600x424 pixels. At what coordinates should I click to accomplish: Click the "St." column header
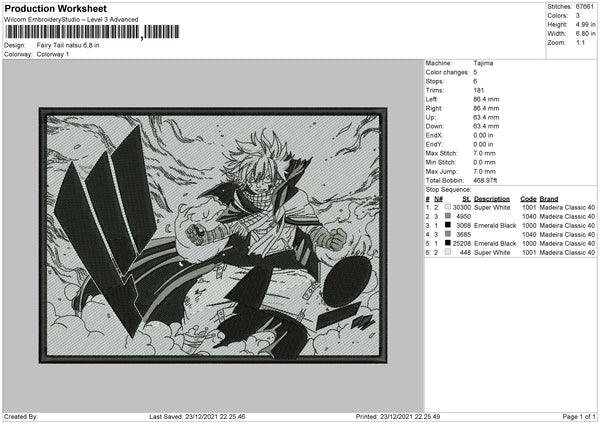(x=466, y=199)
